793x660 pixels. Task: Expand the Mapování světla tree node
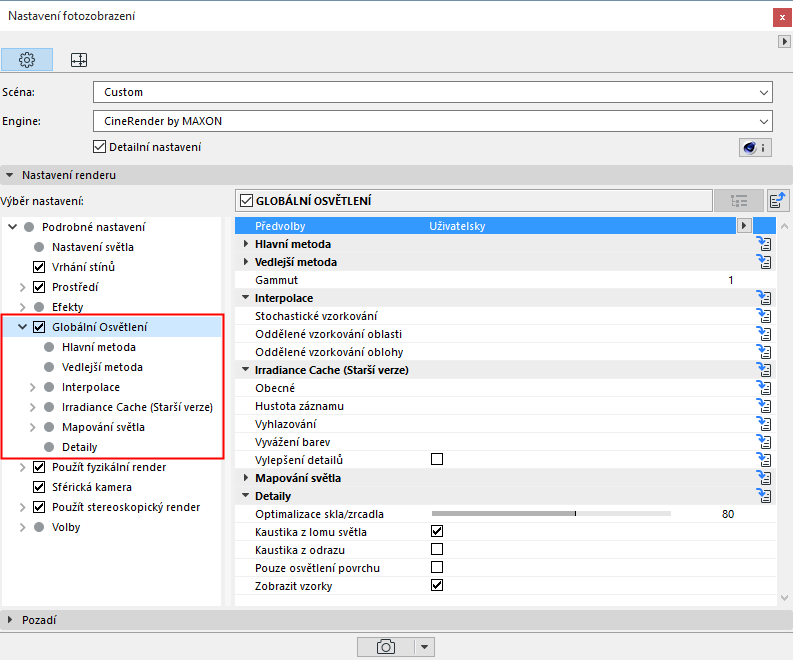pyautogui.click(x=32, y=427)
